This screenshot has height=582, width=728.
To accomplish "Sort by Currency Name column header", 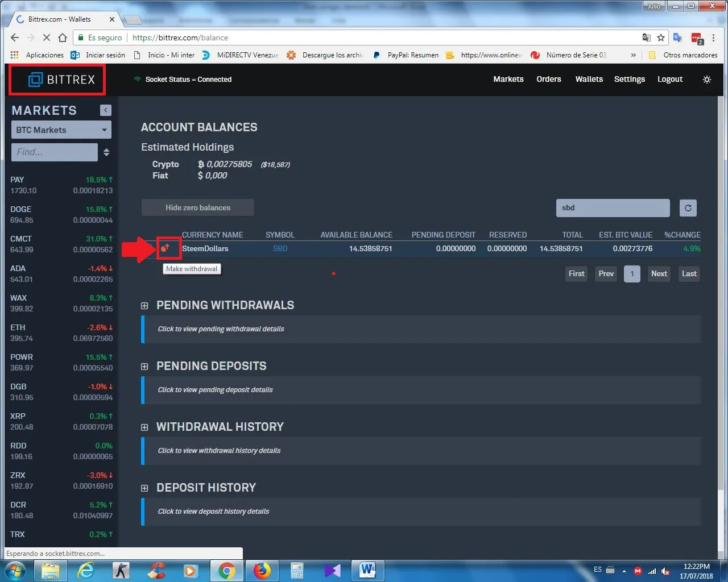I will pos(212,235).
